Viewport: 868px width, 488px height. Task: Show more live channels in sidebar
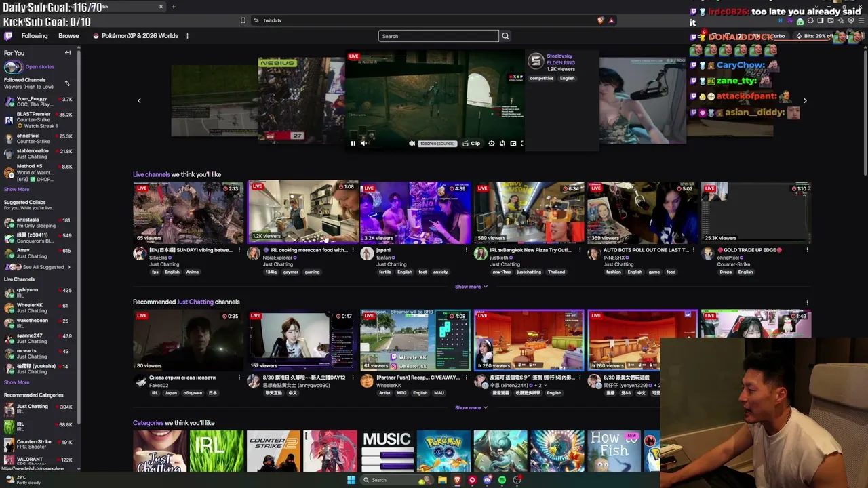pos(17,382)
